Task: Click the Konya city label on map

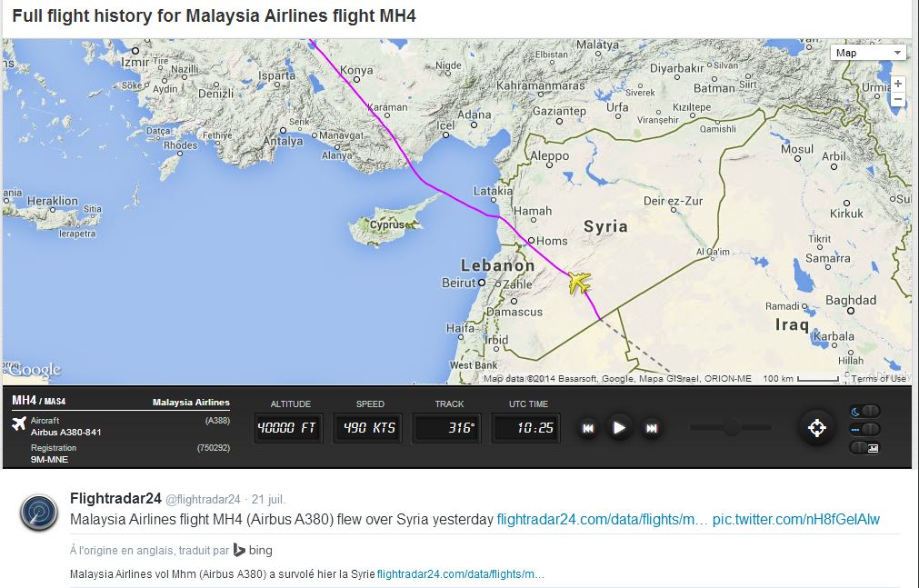Action: [356, 70]
